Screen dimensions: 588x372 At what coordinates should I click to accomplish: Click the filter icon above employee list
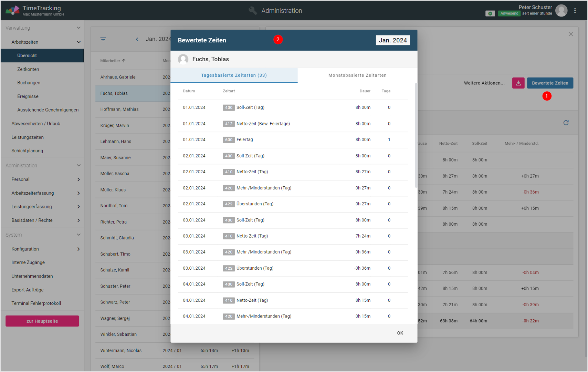click(103, 39)
